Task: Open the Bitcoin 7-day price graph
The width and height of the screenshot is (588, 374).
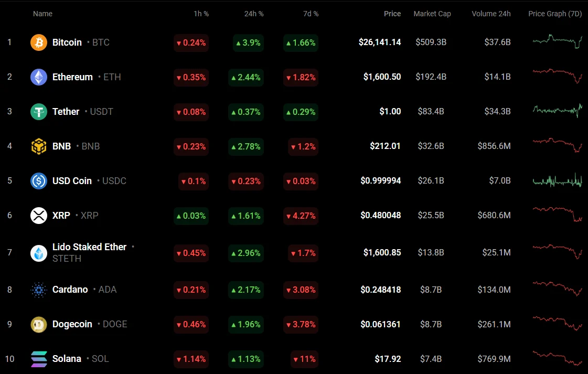Action: pos(557,41)
